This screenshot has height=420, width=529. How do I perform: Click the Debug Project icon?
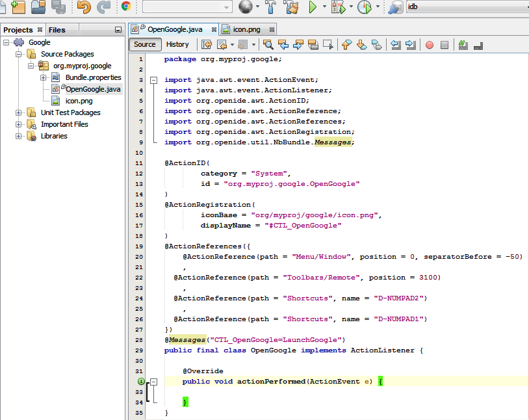(337, 7)
